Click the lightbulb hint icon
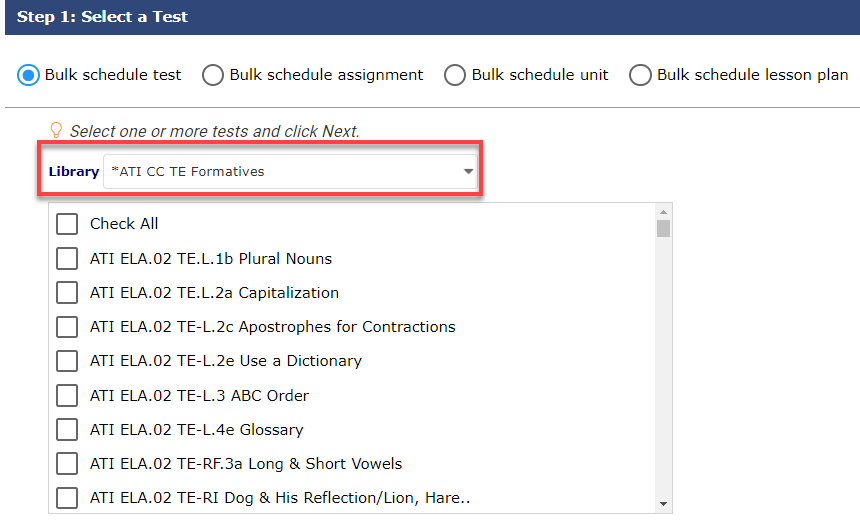The image size is (860, 530). tap(56, 130)
